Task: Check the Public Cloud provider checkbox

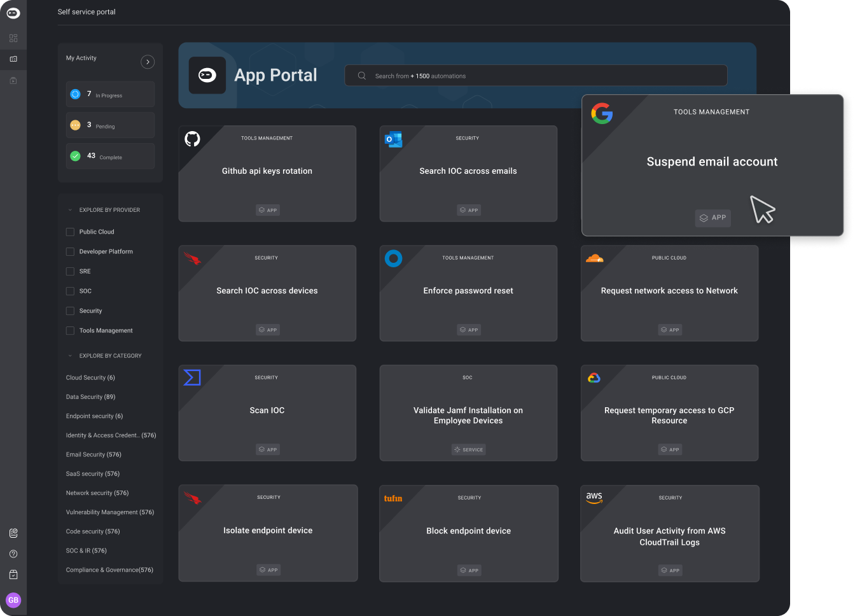Action: pos(69,232)
